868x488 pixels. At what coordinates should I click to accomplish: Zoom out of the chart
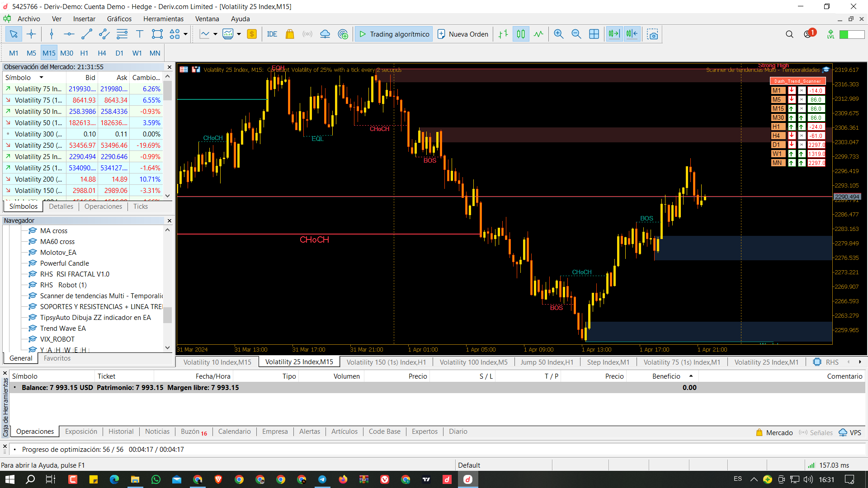(x=576, y=34)
